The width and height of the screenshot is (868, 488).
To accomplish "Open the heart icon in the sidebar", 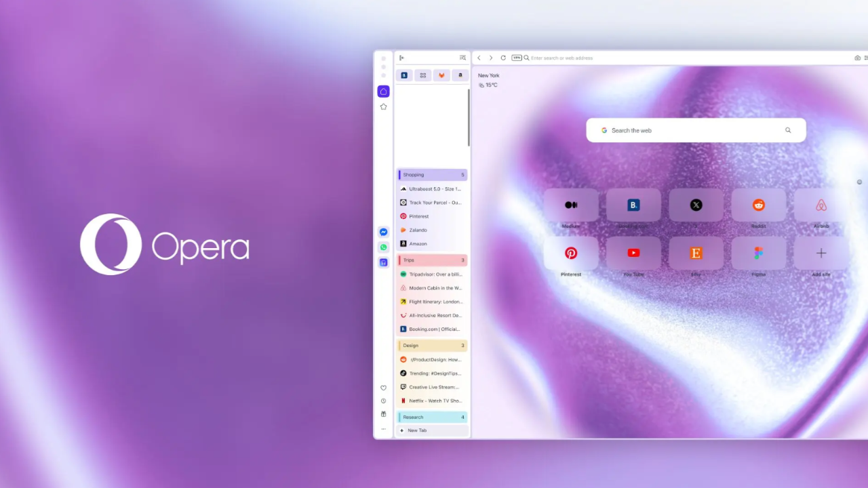I will click(x=383, y=388).
